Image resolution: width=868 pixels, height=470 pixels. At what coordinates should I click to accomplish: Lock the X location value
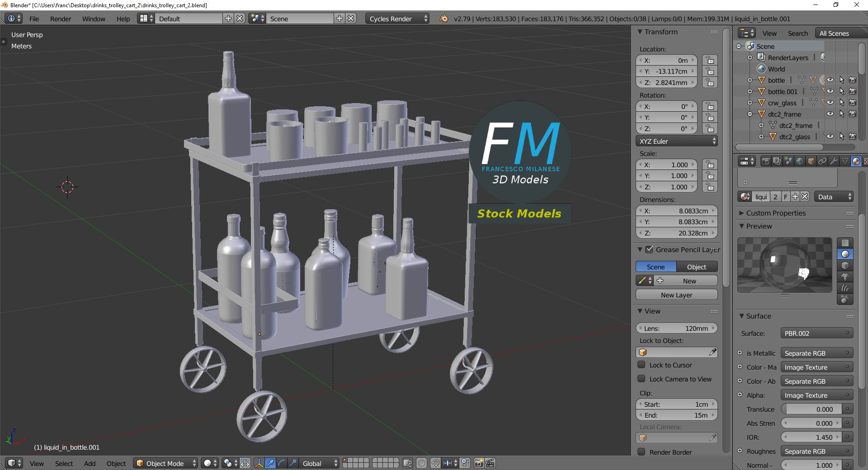(x=710, y=60)
